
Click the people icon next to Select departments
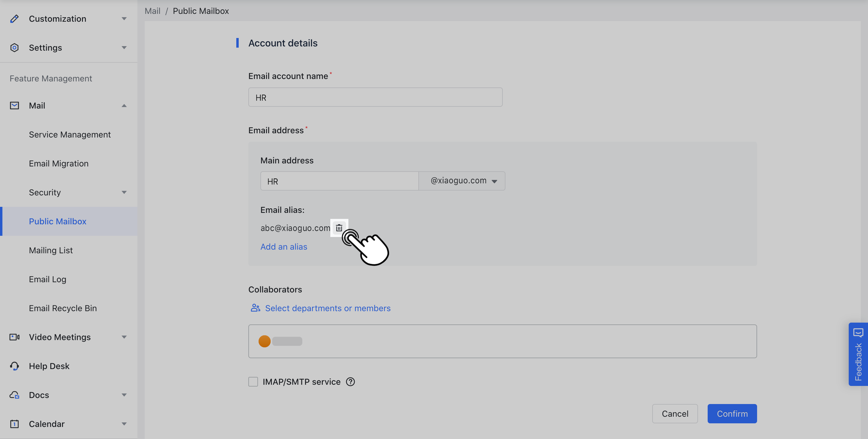click(x=255, y=308)
